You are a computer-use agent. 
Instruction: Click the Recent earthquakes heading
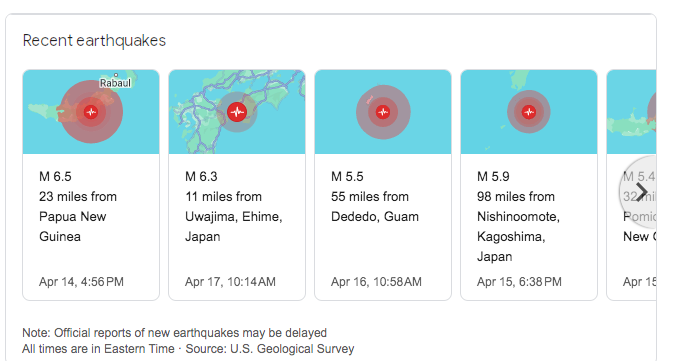[94, 40]
